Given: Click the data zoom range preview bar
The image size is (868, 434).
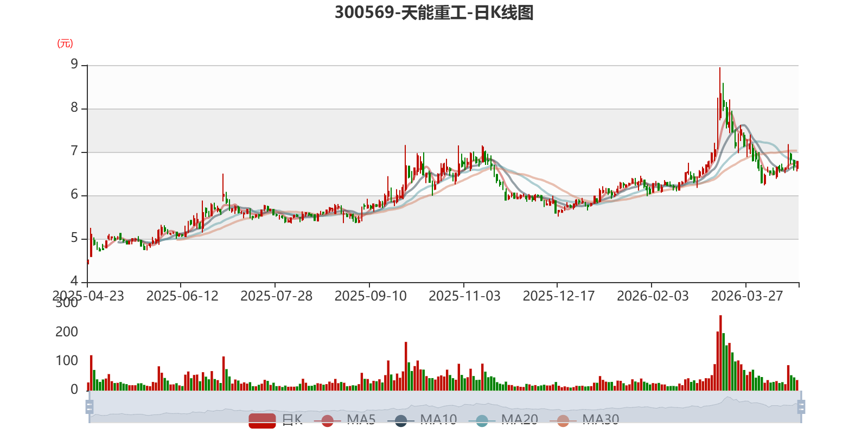Looking at the screenshot, I should click(445, 407).
